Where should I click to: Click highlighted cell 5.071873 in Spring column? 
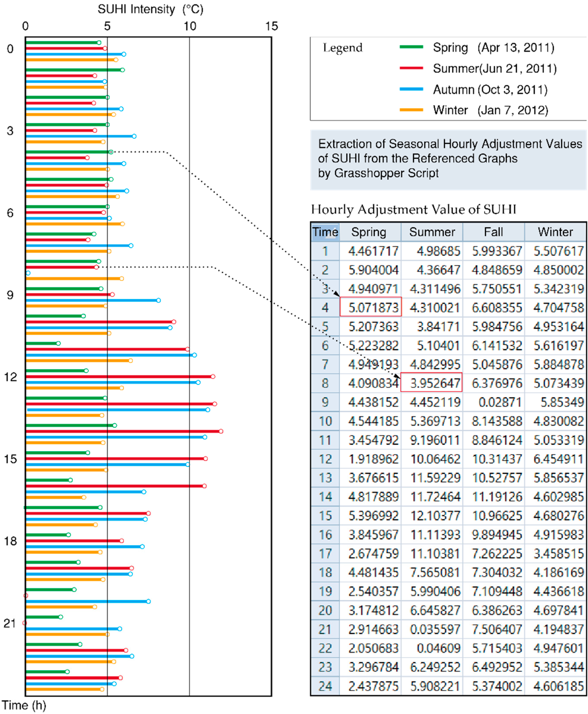pyautogui.click(x=371, y=307)
